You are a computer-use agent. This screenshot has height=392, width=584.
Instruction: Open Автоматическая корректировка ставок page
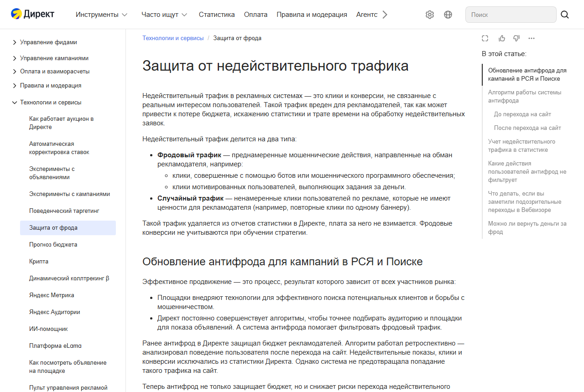pyautogui.click(x=68, y=148)
